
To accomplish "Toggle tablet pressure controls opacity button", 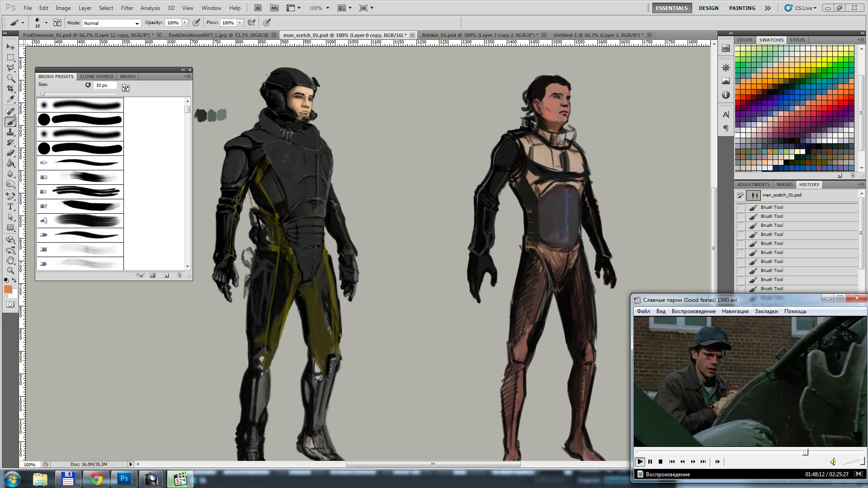I will pyautogui.click(x=196, y=23).
